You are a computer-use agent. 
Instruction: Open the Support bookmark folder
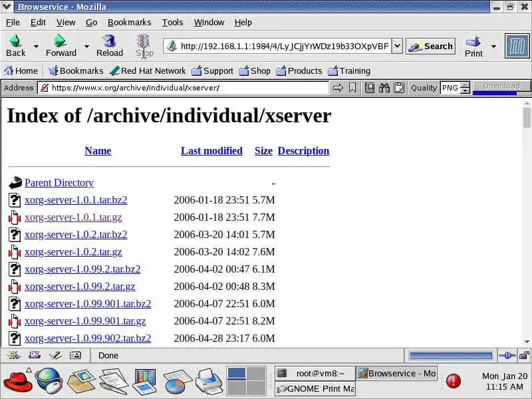(x=212, y=70)
